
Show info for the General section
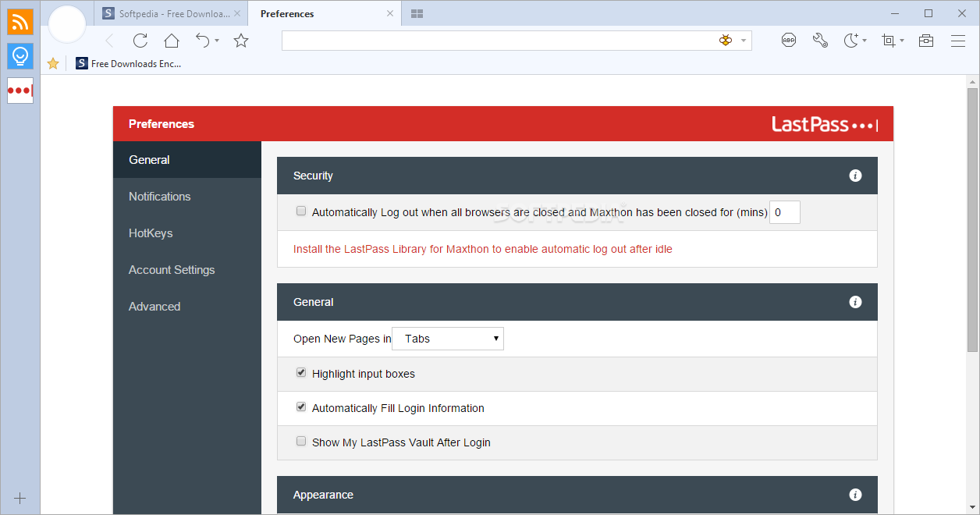[855, 302]
